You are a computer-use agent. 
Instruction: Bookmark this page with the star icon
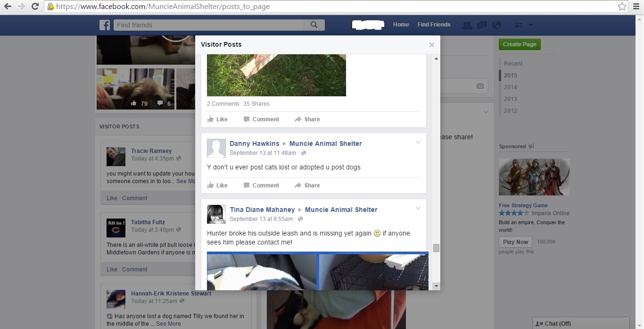pyautogui.click(x=622, y=7)
